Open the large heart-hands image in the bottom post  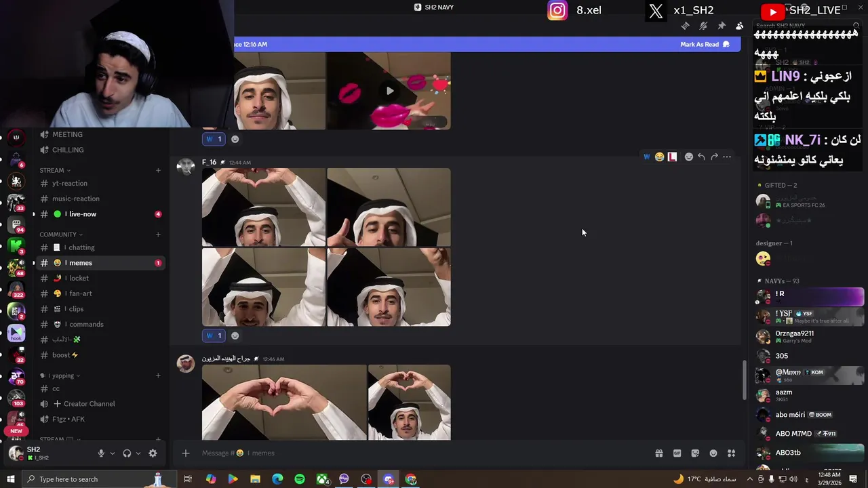284,402
